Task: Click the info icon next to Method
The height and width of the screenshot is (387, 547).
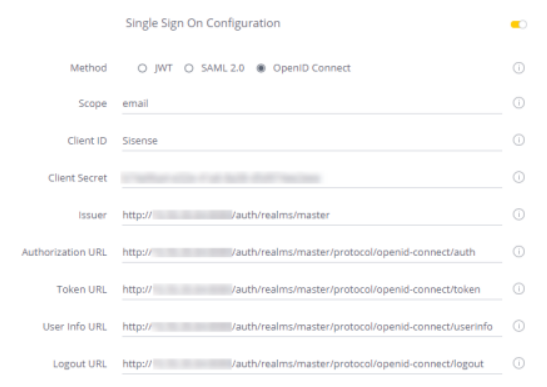Action: click(518, 68)
